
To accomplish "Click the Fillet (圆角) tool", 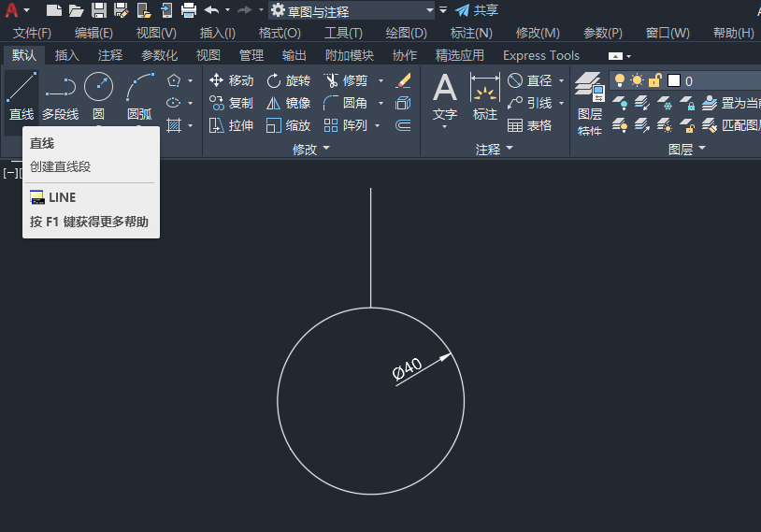I will pyautogui.click(x=346, y=103).
